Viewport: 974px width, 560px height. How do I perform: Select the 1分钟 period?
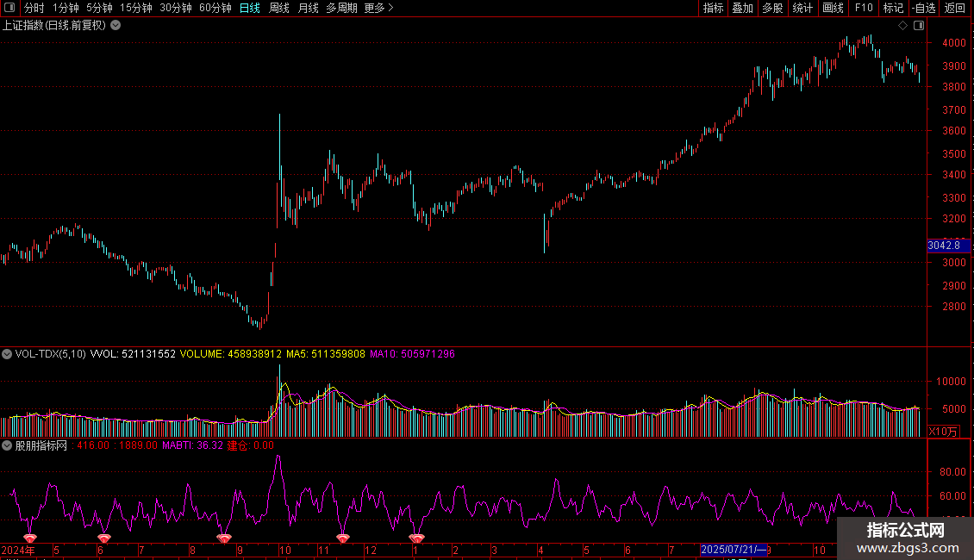coord(66,8)
